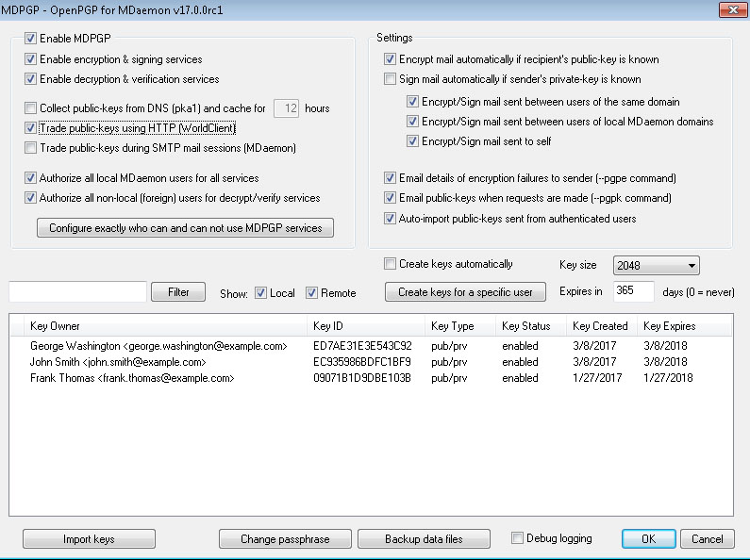Enable collecting public-keys from DNS
The height and width of the screenshot is (560, 750).
point(31,108)
